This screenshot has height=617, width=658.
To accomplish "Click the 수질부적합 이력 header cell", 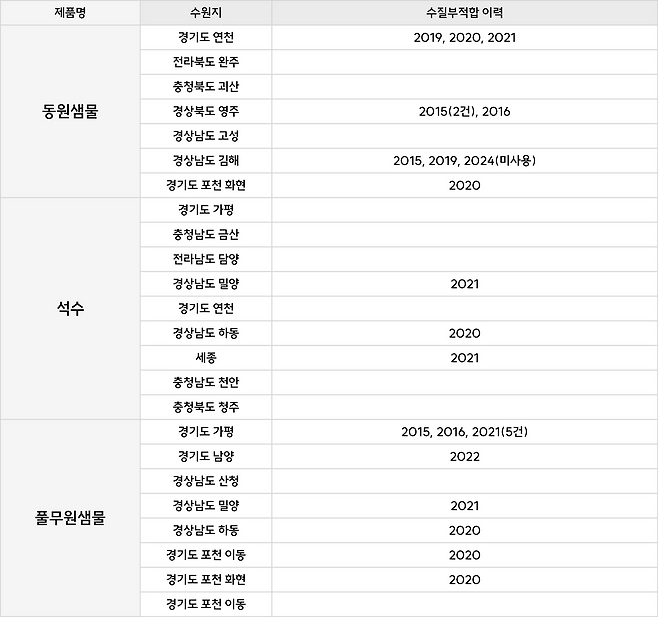I will pos(464,12).
